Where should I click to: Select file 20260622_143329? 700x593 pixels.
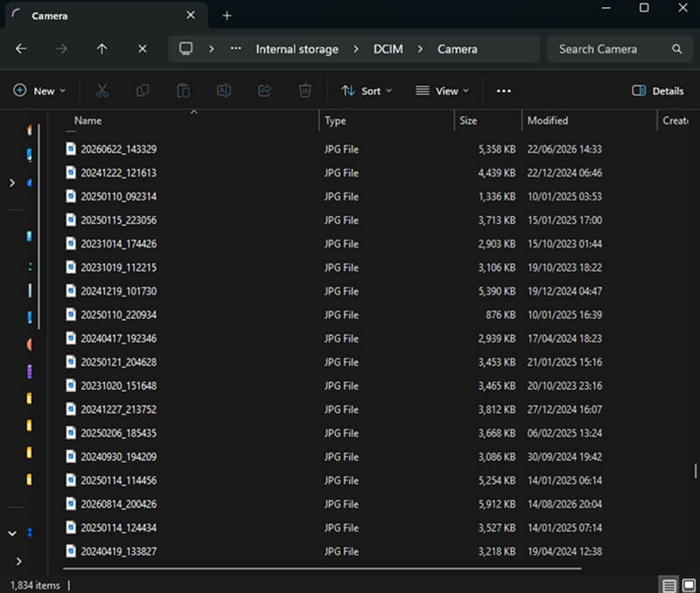click(x=119, y=149)
